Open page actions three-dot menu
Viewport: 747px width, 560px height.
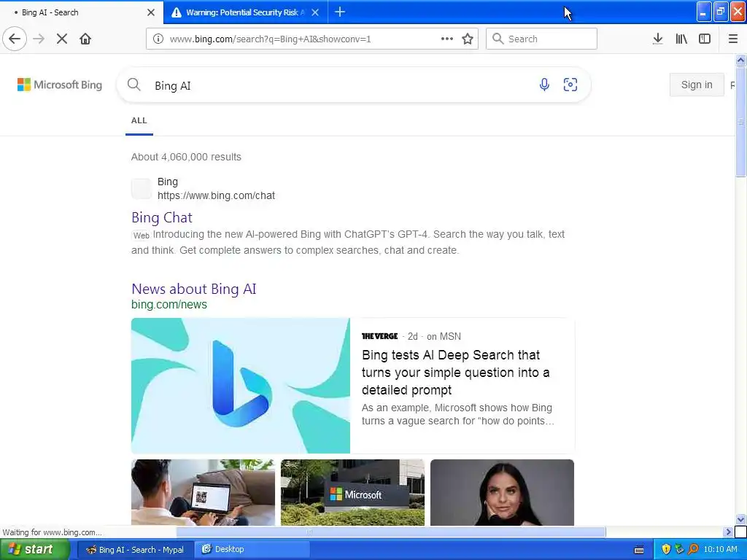tap(447, 39)
